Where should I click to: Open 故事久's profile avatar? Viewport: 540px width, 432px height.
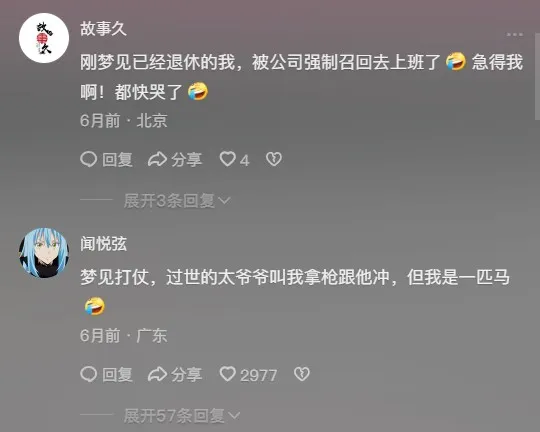44,38
